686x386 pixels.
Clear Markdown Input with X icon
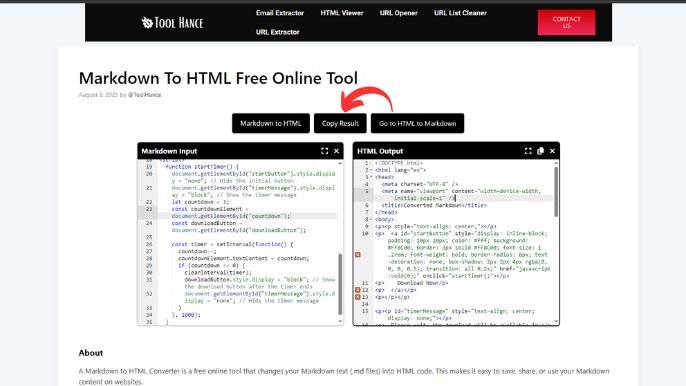(336, 151)
